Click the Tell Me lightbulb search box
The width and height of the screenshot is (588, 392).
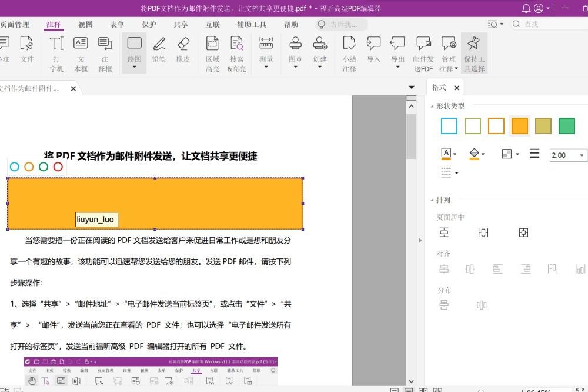[342, 24]
